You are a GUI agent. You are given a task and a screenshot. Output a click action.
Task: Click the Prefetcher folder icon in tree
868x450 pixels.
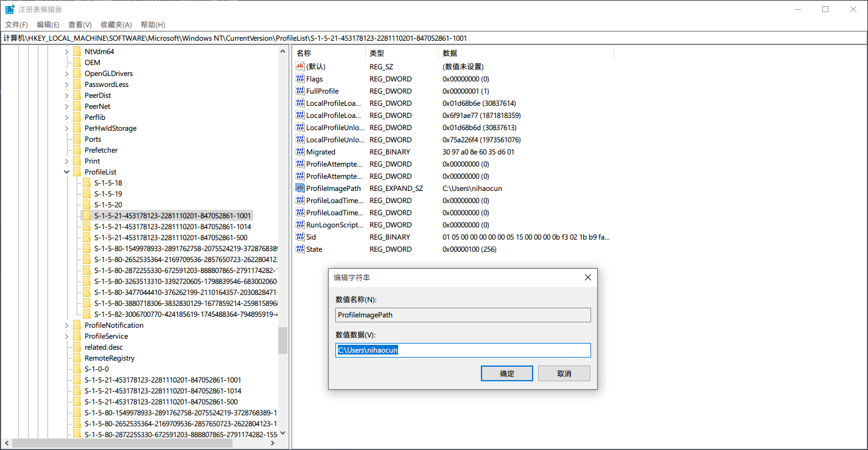77,150
